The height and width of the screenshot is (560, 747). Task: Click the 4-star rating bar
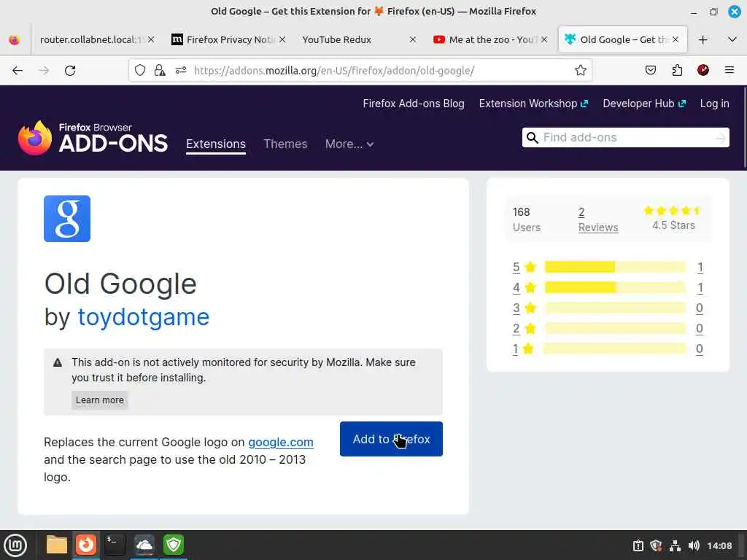click(615, 287)
